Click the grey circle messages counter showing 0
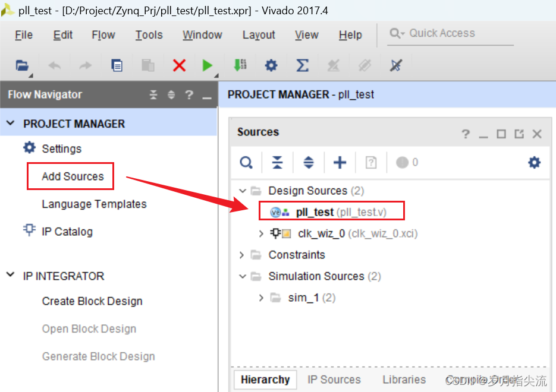The image size is (556, 392). pos(407,163)
